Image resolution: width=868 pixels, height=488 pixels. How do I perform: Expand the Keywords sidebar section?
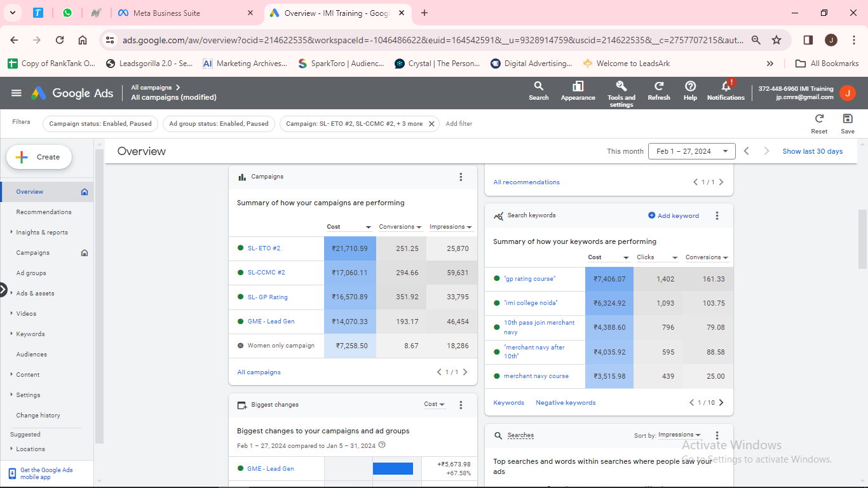(31, 334)
